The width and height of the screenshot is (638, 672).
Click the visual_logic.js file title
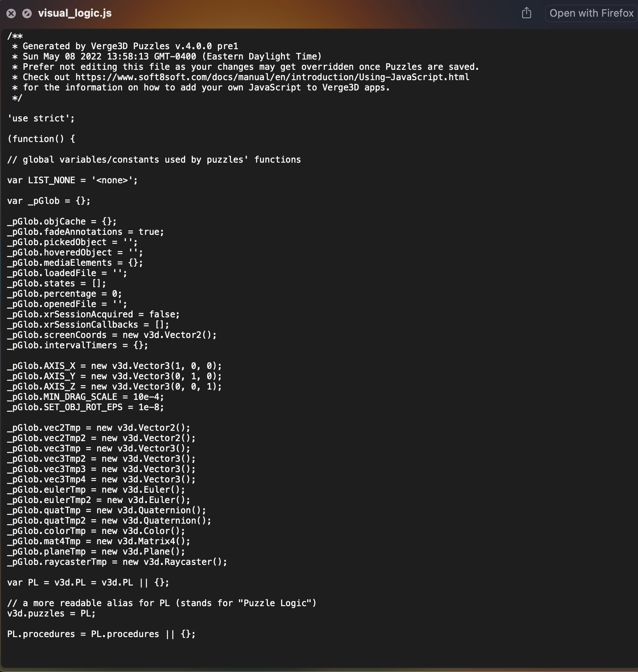tap(75, 13)
